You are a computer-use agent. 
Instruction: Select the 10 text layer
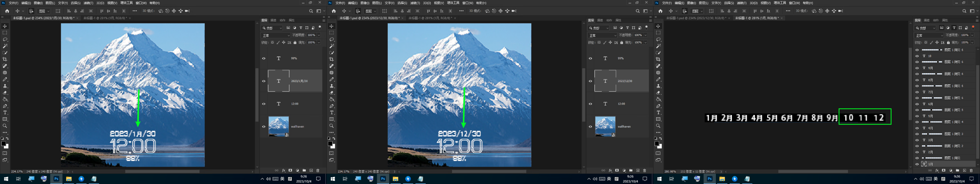(930, 56)
